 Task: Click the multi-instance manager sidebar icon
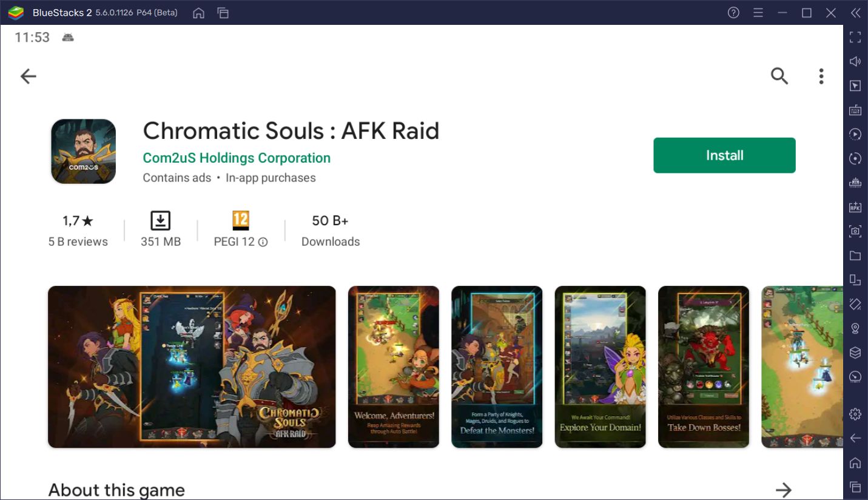tap(855, 280)
